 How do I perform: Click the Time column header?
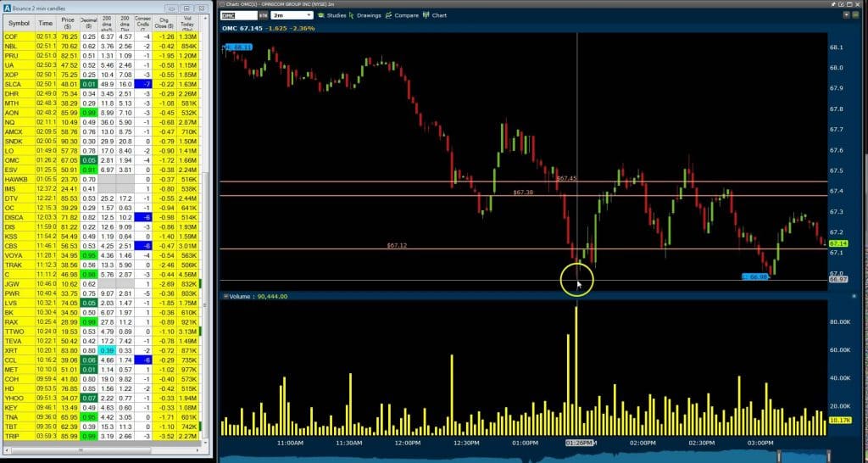click(45, 23)
